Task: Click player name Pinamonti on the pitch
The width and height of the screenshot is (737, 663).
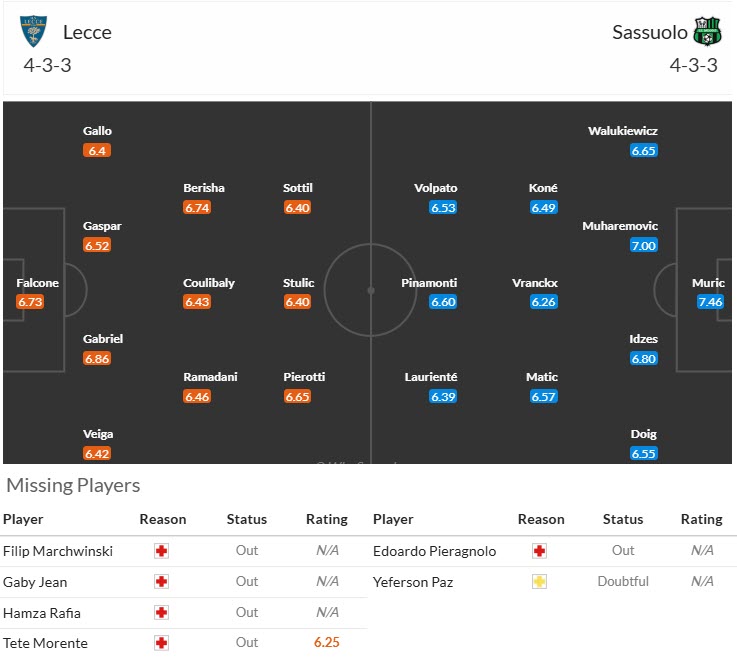Action: [429, 283]
